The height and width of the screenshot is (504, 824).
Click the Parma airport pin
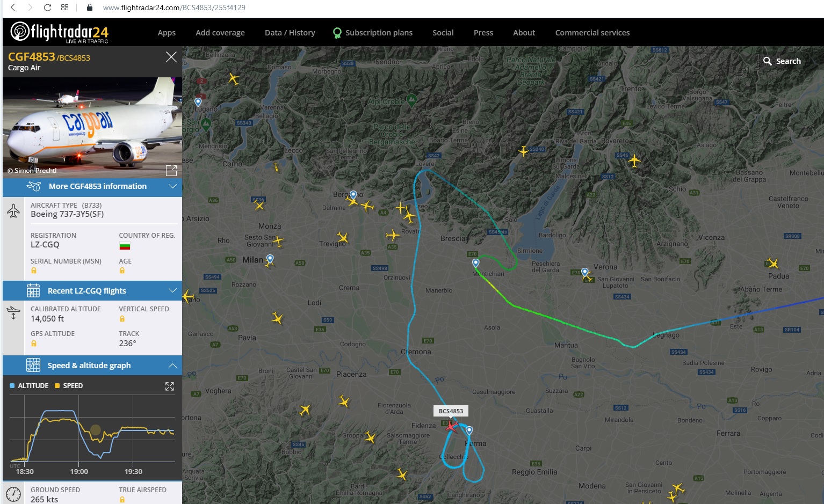click(469, 430)
